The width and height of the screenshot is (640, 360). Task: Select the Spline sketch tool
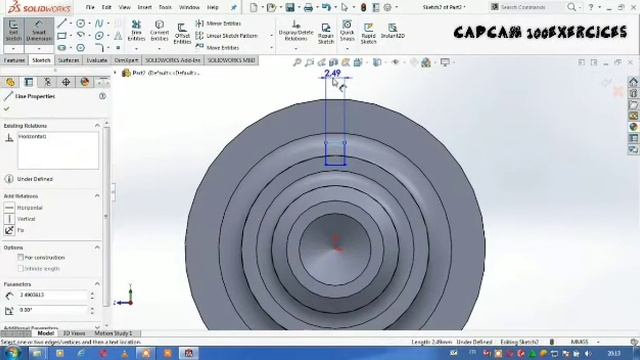[99, 23]
